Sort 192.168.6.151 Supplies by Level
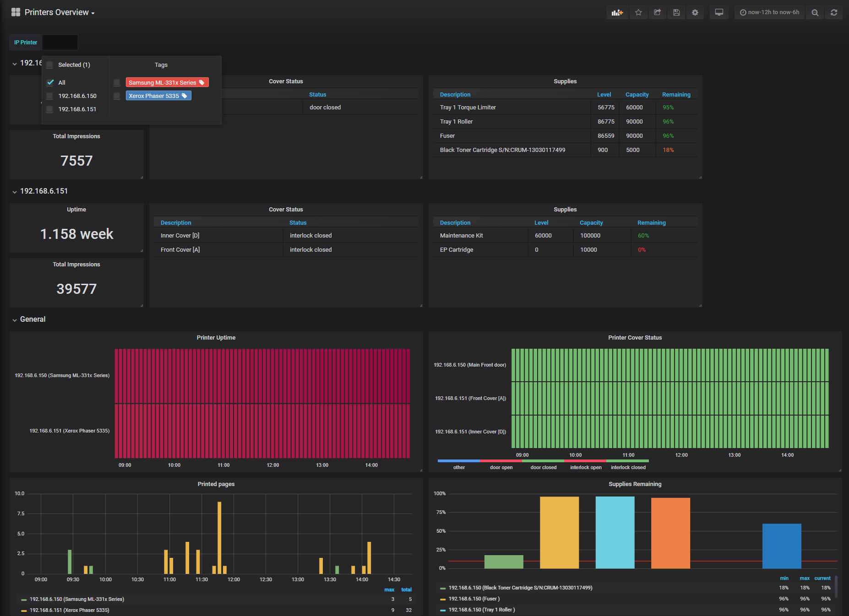849x616 pixels. click(541, 223)
